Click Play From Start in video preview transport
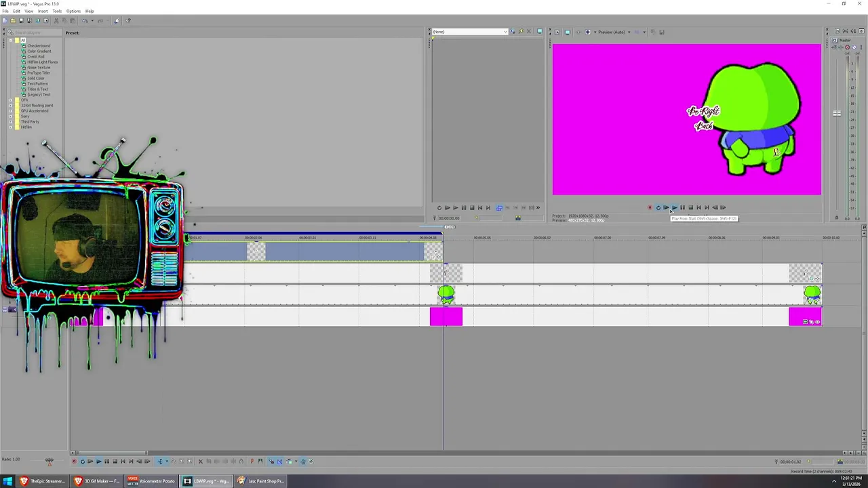This screenshot has width=868, height=488. (x=666, y=207)
